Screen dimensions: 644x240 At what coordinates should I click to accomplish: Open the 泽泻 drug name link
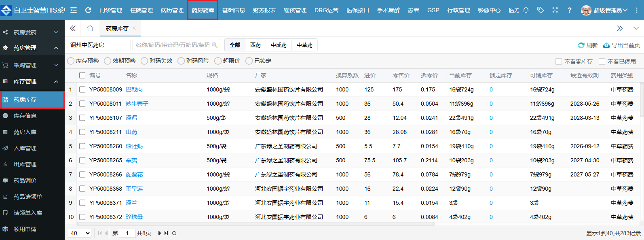[x=131, y=118]
